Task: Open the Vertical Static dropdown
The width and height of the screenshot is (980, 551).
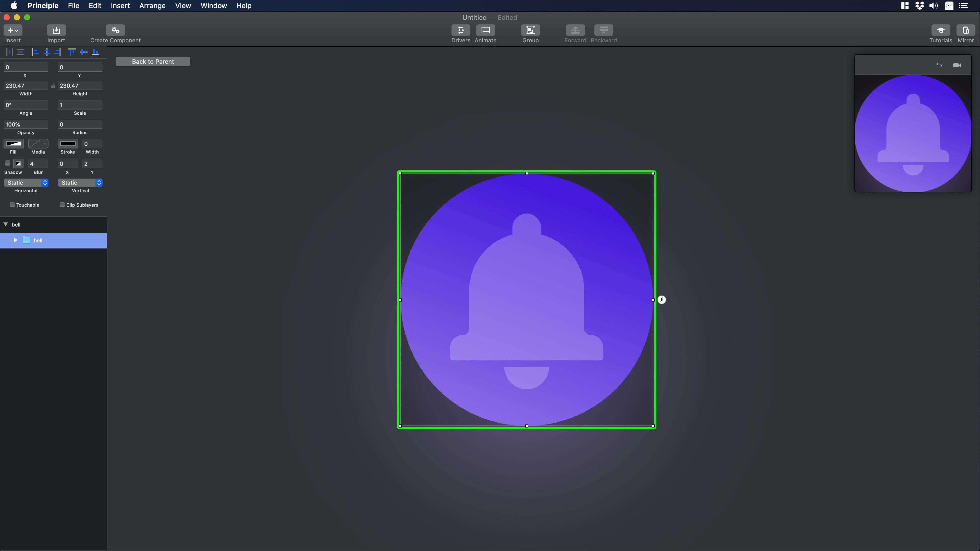Action: (x=80, y=183)
